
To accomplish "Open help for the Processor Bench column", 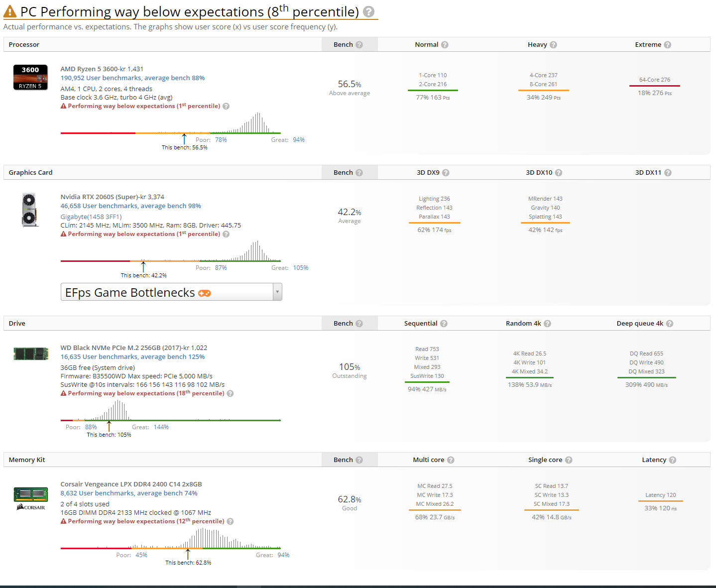I will [x=359, y=45].
